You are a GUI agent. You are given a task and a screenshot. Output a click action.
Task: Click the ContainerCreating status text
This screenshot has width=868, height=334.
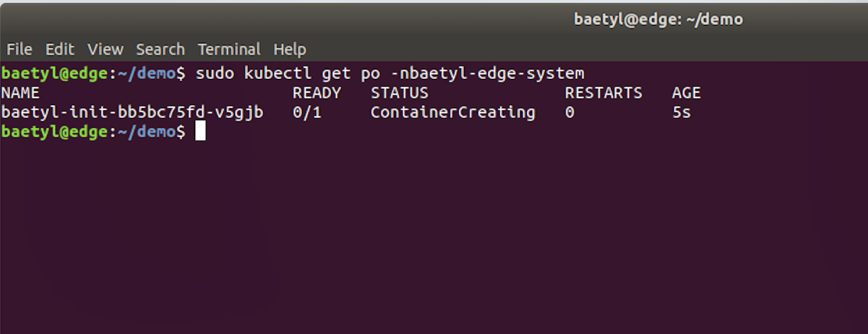[x=453, y=112]
